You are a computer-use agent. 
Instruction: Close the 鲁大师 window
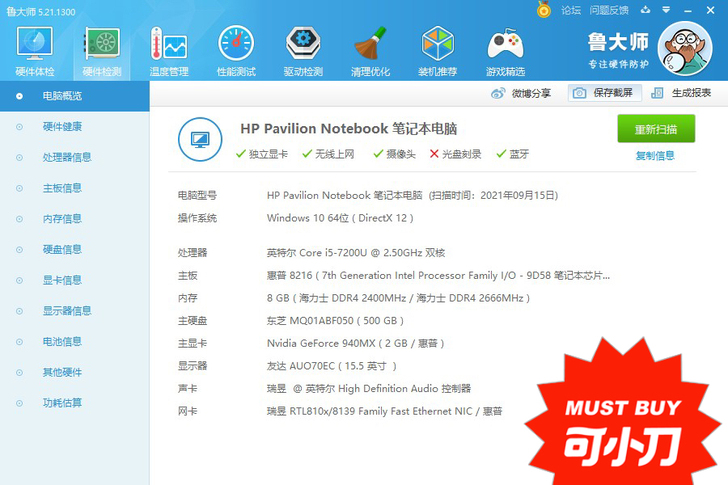click(x=710, y=10)
